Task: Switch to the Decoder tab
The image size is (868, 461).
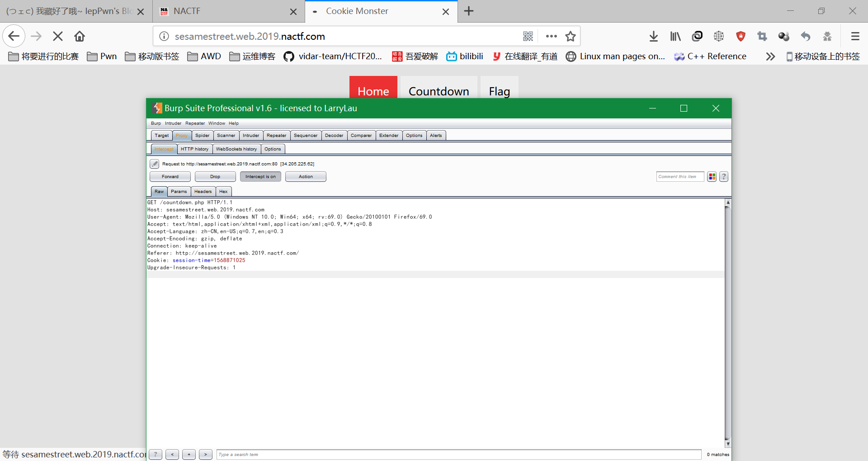Action: [x=334, y=136]
